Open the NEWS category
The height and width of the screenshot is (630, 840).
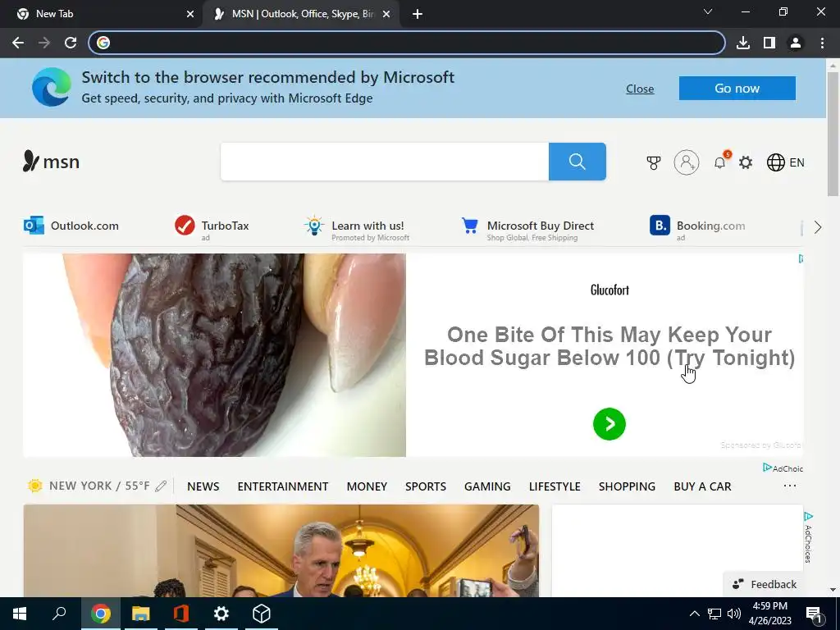[203, 486]
